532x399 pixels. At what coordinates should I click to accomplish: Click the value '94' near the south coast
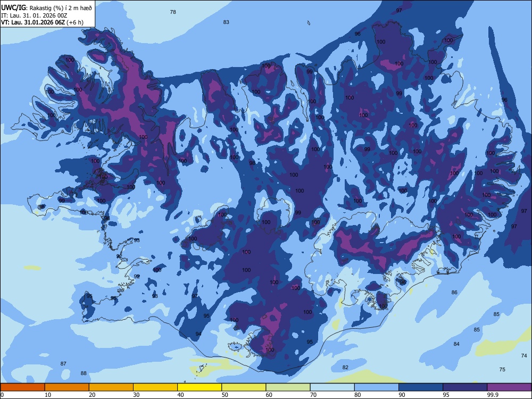[x=198, y=334]
